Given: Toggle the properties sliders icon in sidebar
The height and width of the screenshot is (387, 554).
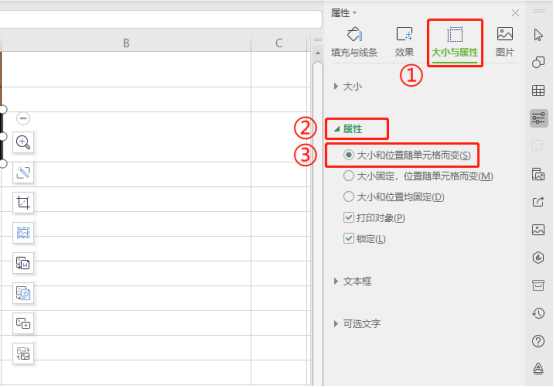Looking at the screenshot, I should 538,118.
